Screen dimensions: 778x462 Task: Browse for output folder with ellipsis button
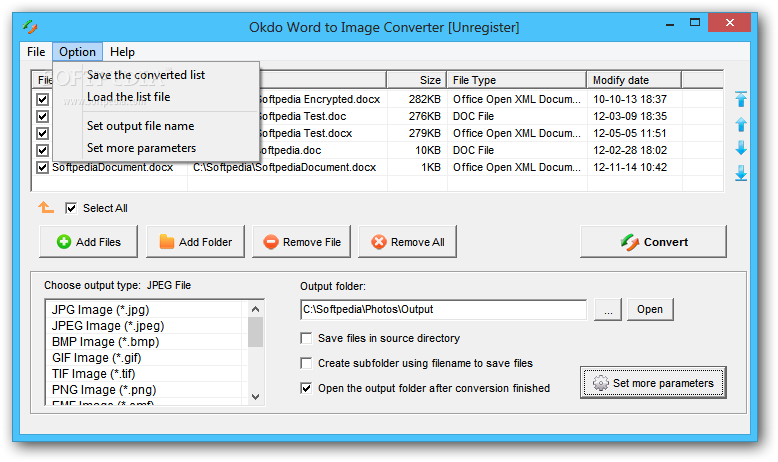(608, 310)
